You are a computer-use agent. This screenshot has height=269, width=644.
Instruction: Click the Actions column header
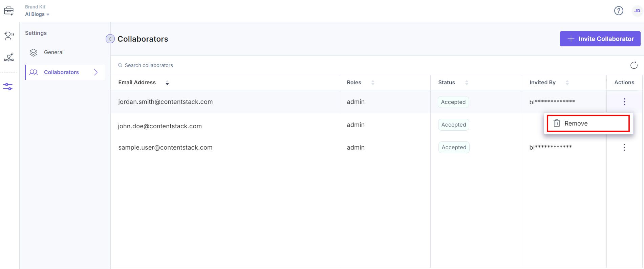click(x=624, y=83)
